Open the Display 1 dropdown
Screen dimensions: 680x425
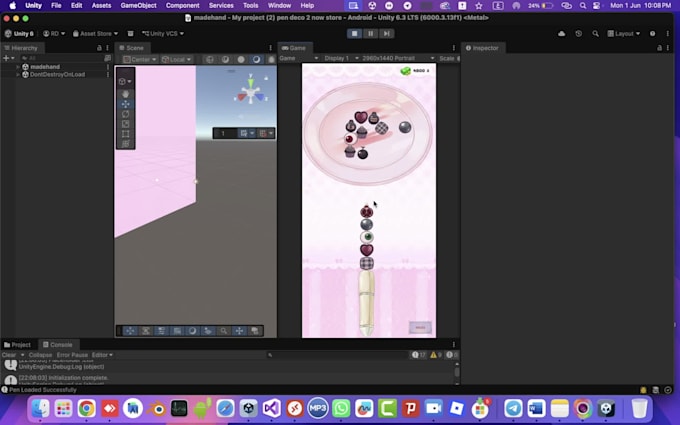coord(341,58)
